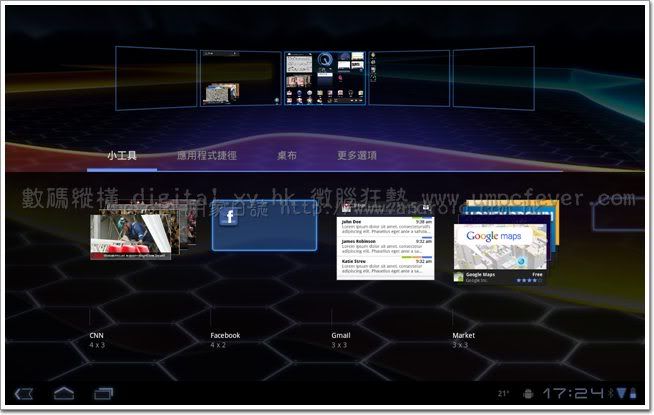Choose the far-left empty home screen panel

tap(156, 78)
